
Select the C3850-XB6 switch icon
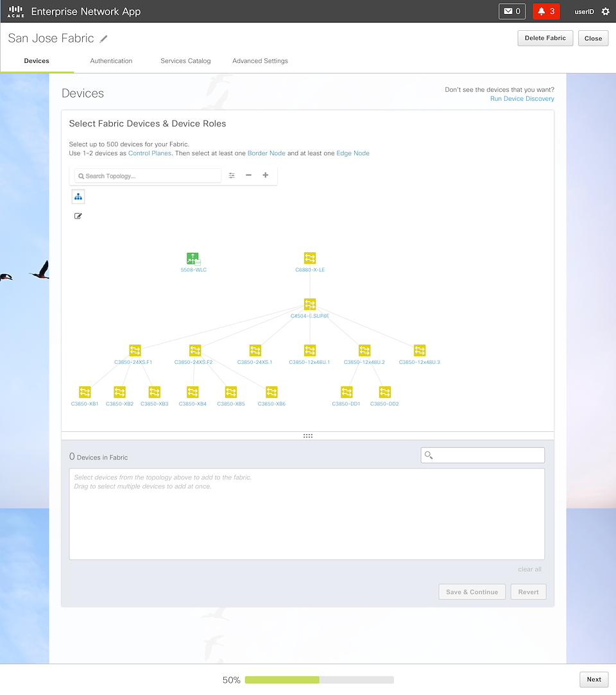point(271,392)
